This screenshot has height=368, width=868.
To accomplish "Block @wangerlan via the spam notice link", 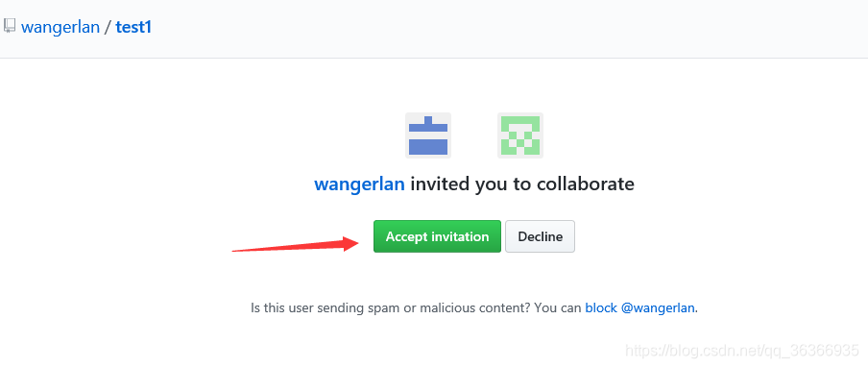I will click(x=639, y=308).
